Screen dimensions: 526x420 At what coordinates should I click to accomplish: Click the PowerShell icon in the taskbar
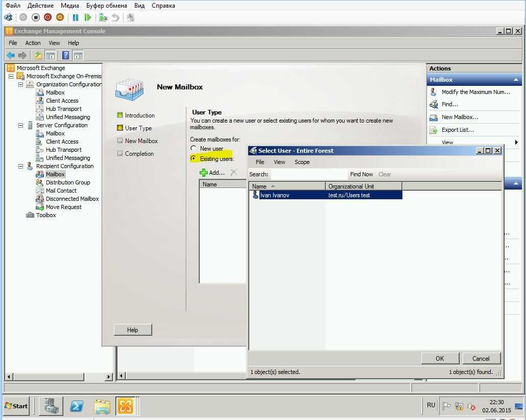coord(77,406)
